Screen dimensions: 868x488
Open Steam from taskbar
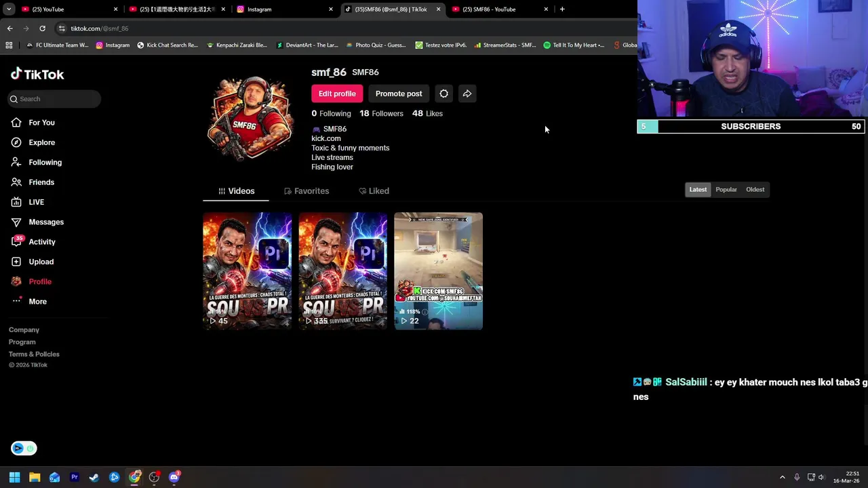click(x=94, y=477)
